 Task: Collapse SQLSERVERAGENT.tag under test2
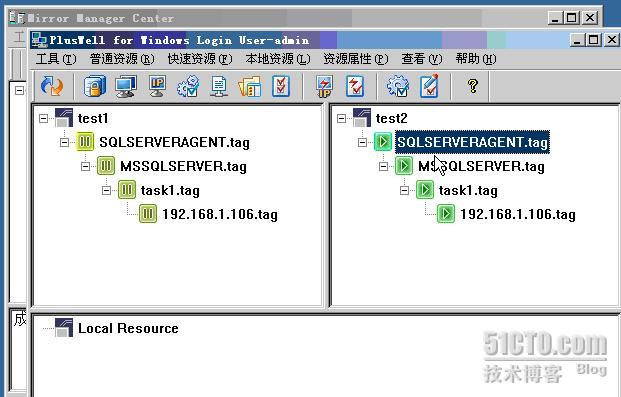click(362, 142)
